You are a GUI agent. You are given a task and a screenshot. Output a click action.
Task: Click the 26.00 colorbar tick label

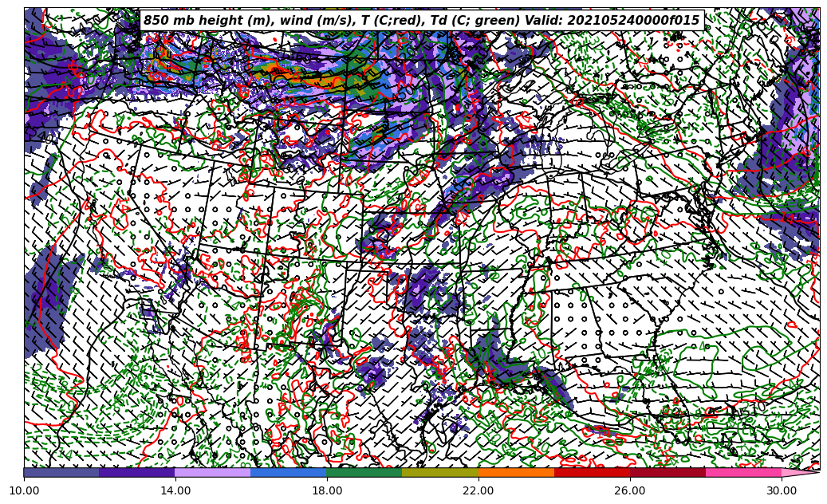(x=630, y=491)
